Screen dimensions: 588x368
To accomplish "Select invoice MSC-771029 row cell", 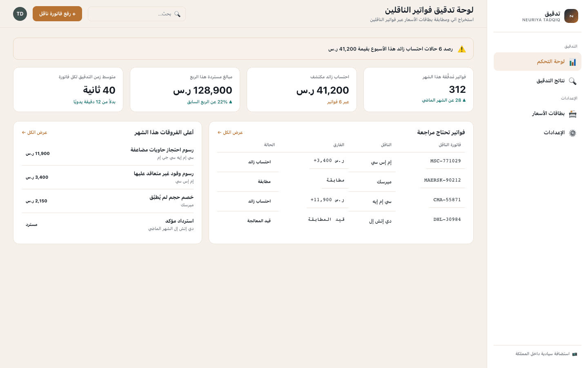I will (x=445, y=161).
